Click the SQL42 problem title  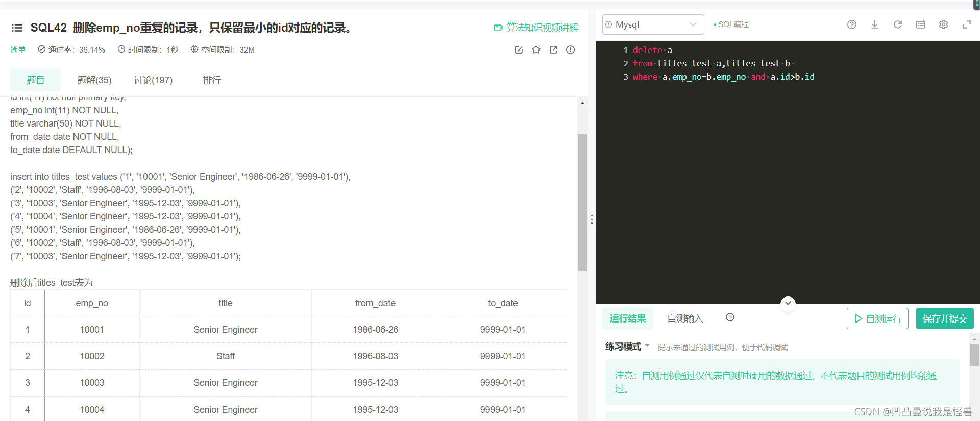tap(191, 28)
